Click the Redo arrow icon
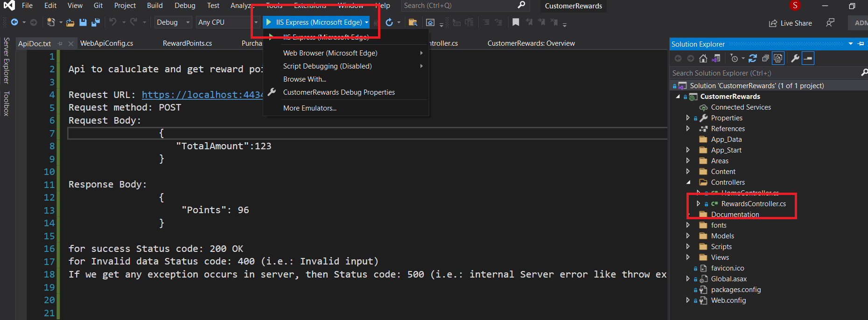 [133, 22]
